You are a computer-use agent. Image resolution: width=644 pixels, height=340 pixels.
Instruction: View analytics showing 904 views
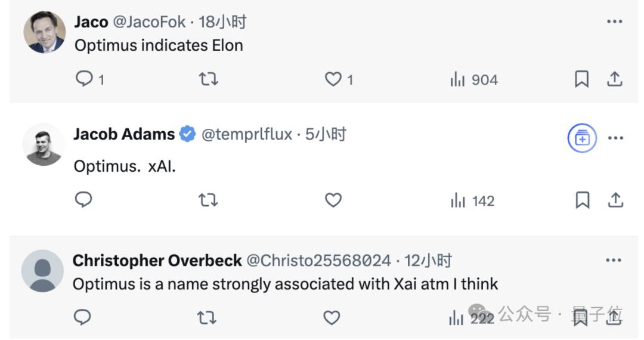pos(474,80)
